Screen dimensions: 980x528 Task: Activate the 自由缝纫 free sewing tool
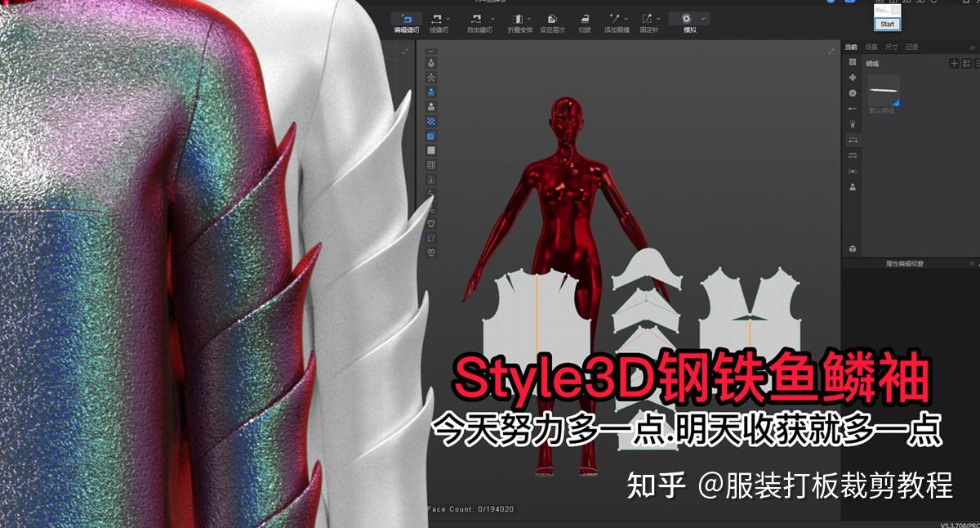click(475, 18)
